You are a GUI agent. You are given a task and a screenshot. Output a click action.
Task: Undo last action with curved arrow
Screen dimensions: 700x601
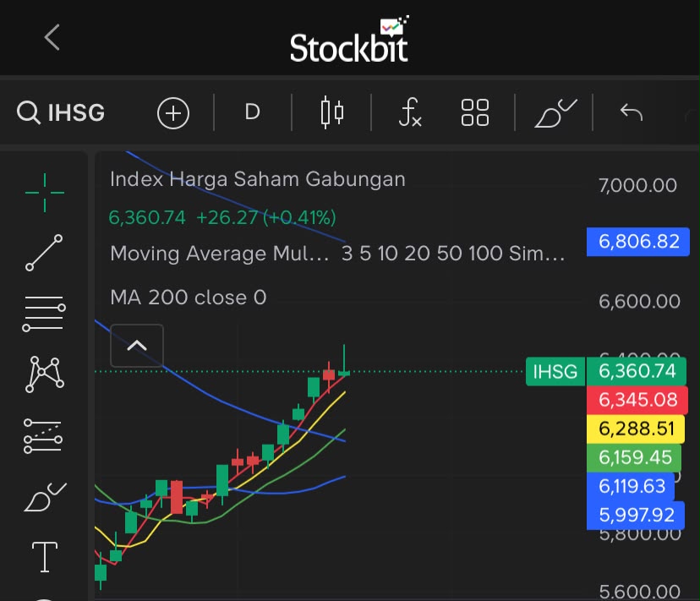pos(632,112)
